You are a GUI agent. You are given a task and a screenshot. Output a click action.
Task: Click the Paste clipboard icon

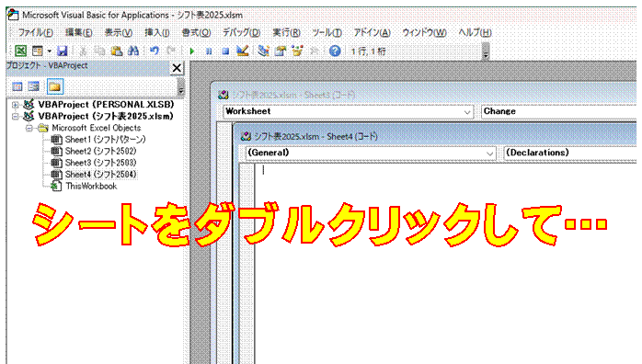coord(117,51)
